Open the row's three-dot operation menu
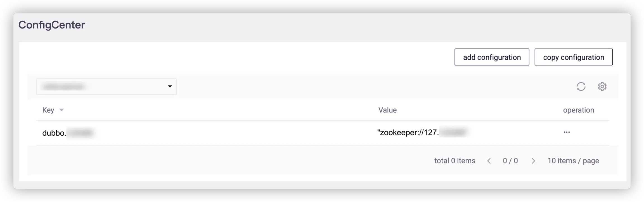Viewport: 644px width, 202px height. (567, 132)
